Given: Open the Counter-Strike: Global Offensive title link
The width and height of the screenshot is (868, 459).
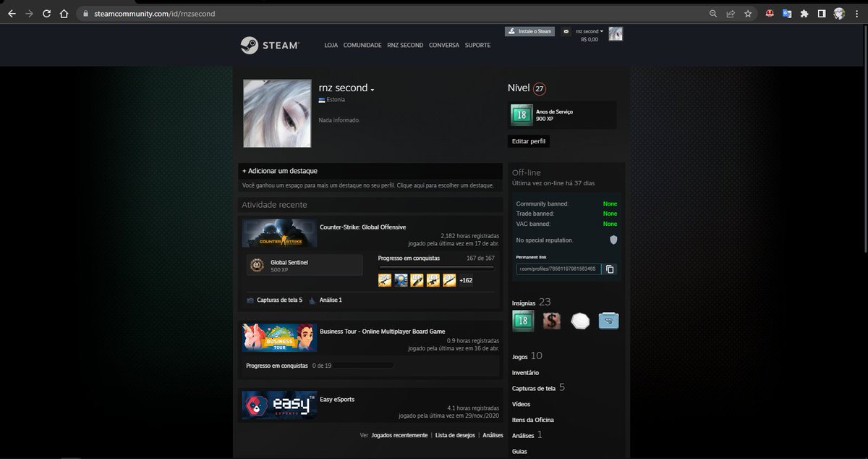Looking at the screenshot, I should (363, 227).
